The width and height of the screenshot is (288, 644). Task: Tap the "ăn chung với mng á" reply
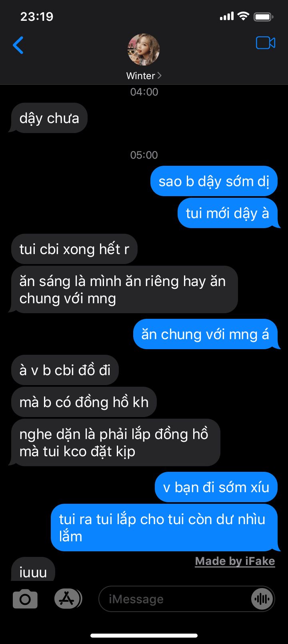(x=206, y=334)
